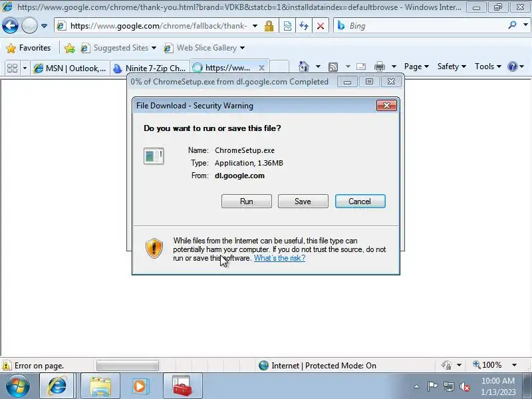Click the 100% zoom level button

tap(487, 365)
